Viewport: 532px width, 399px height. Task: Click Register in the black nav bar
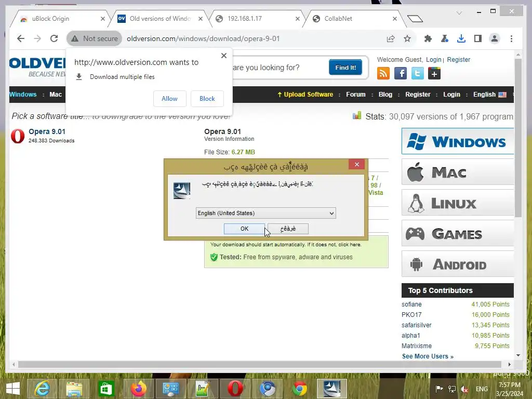[418, 95]
